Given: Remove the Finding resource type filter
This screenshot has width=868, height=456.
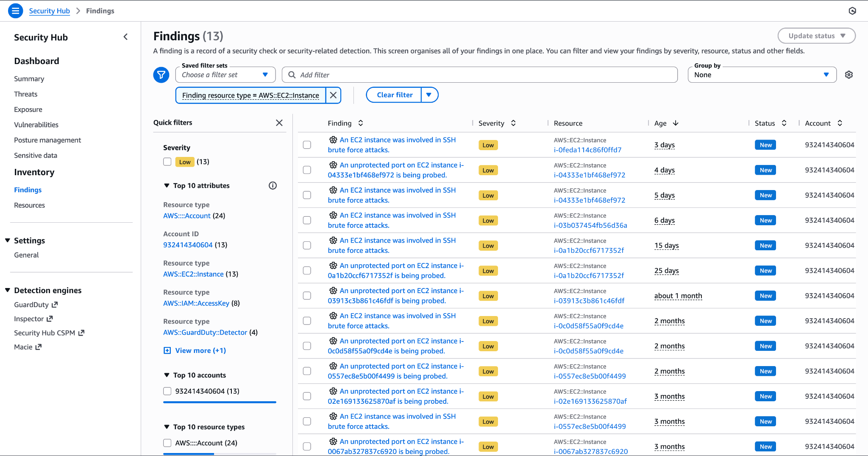Looking at the screenshot, I should (334, 95).
